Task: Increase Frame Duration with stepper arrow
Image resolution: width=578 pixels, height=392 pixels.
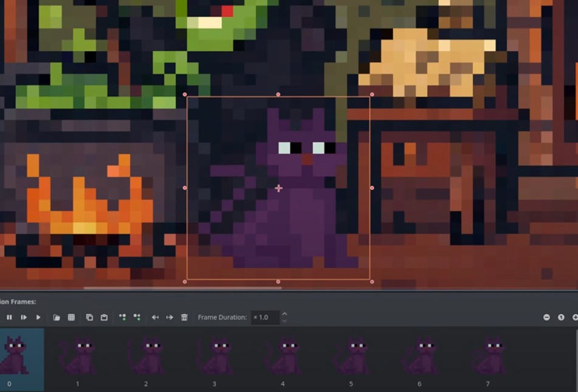Action: 284,314
